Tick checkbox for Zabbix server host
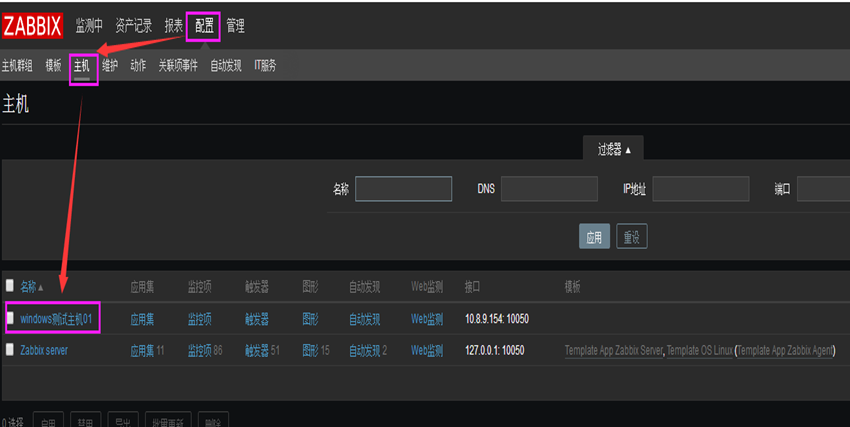Viewport: 850px width, 427px height. point(10,350)
